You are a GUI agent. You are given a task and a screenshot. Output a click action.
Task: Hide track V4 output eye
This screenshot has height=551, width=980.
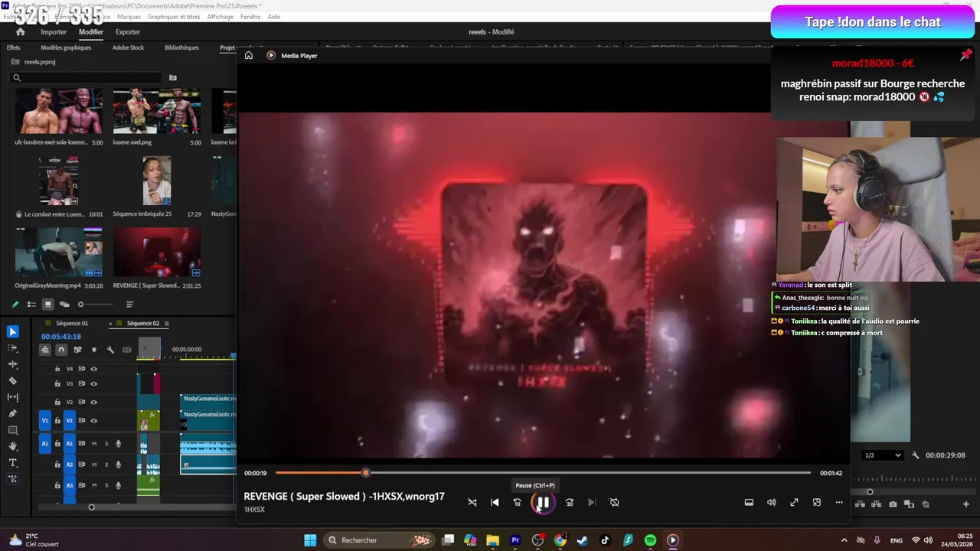94,369
